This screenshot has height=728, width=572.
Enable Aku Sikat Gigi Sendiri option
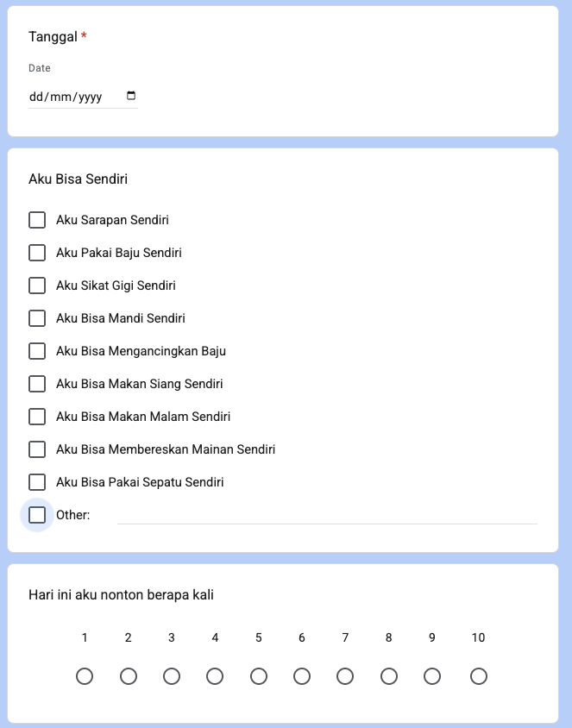37,286
